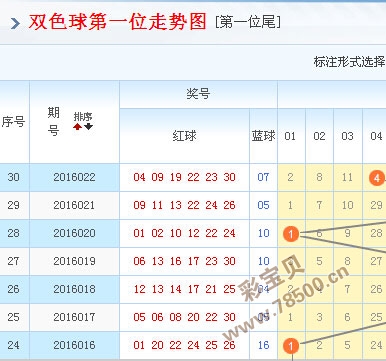Click the 04 column header
386x361 pixels.
376,136
